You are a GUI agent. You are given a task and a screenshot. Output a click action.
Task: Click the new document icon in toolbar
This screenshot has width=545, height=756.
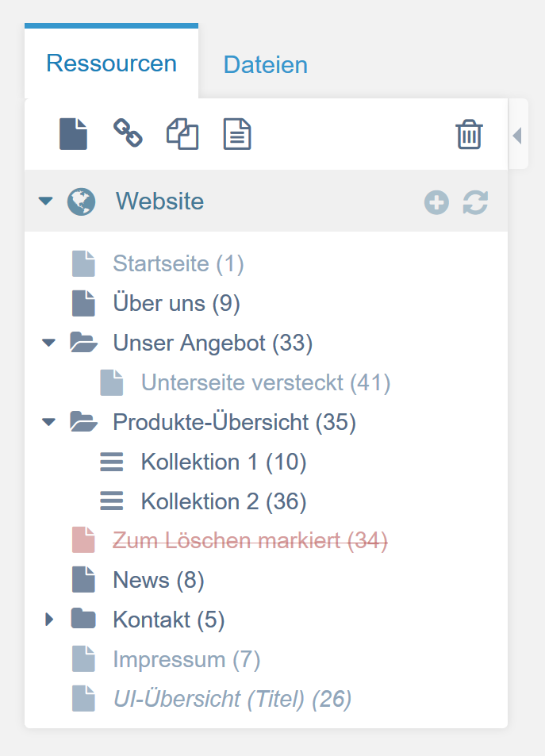(74, 133)
